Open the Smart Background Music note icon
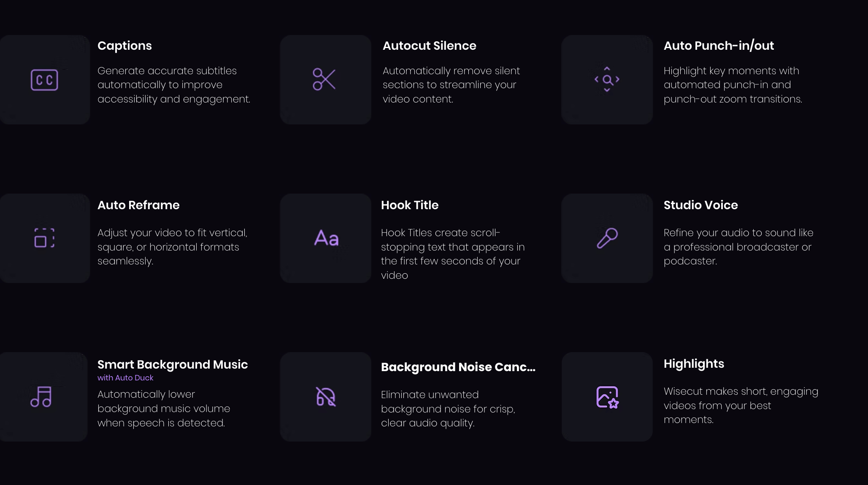Image resolution: width=868 pixels, height=485 pixels. [41, 397]
